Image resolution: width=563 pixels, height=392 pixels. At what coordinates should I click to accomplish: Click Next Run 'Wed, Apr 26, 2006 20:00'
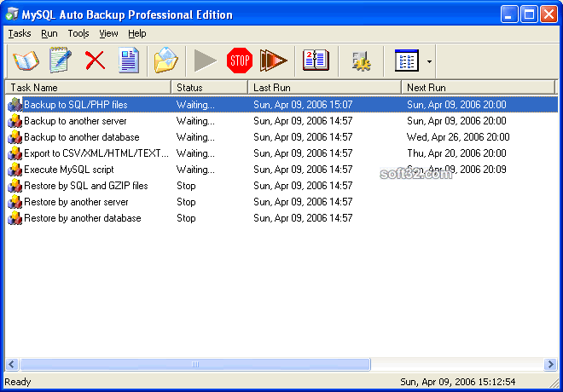(458, 137)
